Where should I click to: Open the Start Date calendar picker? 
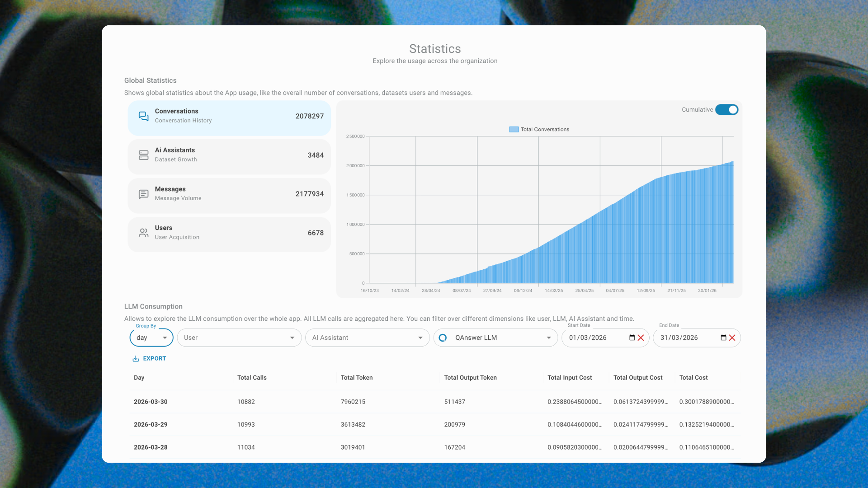(x=632, y=338)
